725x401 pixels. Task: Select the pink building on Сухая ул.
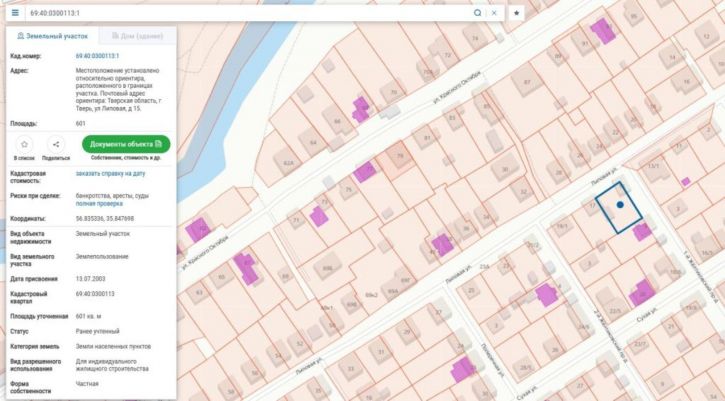(642, 293)
